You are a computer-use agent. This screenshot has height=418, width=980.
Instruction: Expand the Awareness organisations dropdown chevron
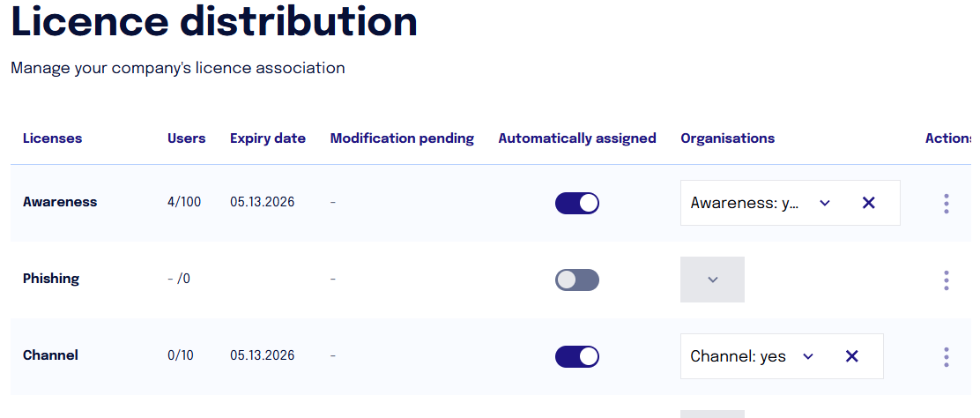point(824,203)
